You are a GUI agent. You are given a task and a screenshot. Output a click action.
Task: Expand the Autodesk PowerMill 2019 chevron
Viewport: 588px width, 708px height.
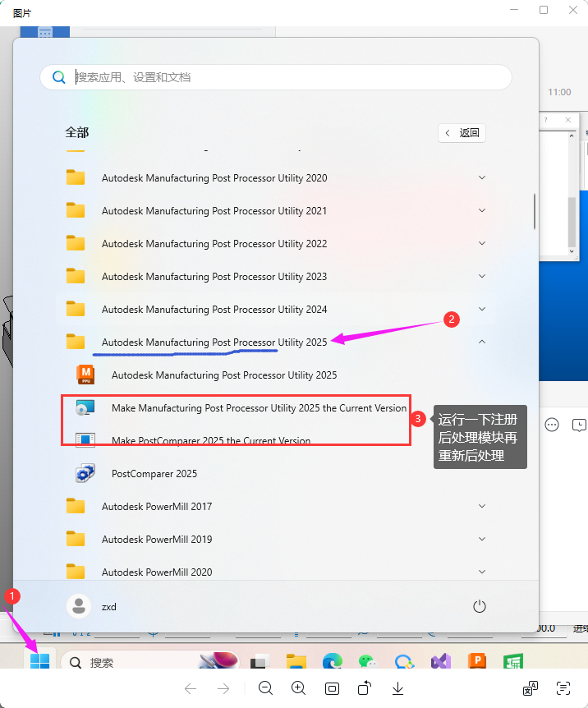pos(482,539)
